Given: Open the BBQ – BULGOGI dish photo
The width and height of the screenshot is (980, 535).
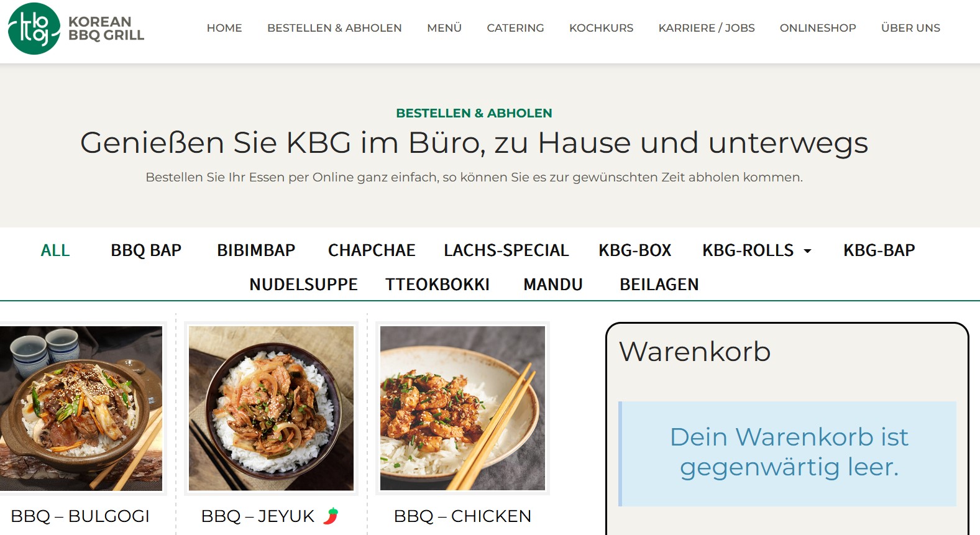Looking at the screenshot, I should tap(81, 408).
